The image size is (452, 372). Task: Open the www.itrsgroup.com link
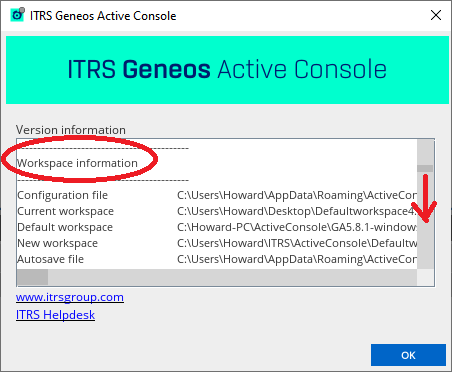click(x=70, y=297)
